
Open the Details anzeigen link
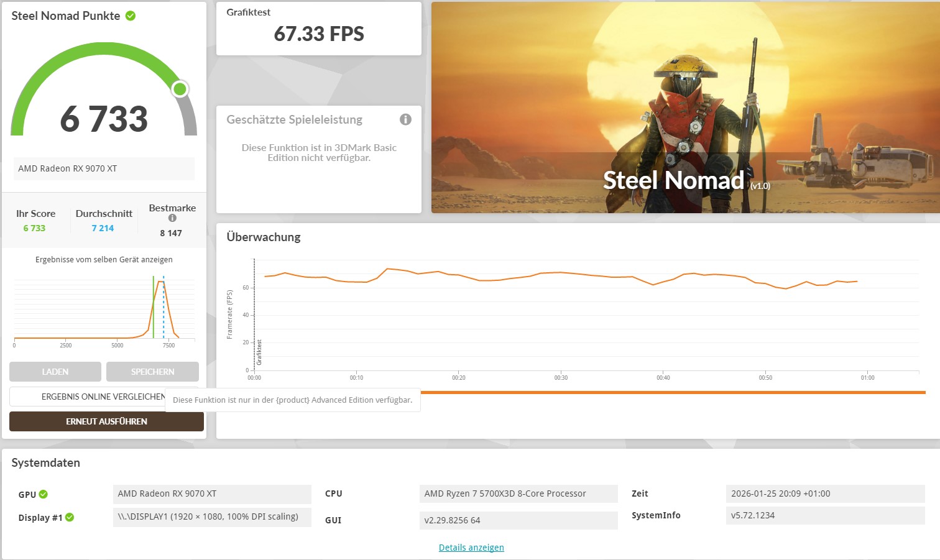click(x=471, y=547)
